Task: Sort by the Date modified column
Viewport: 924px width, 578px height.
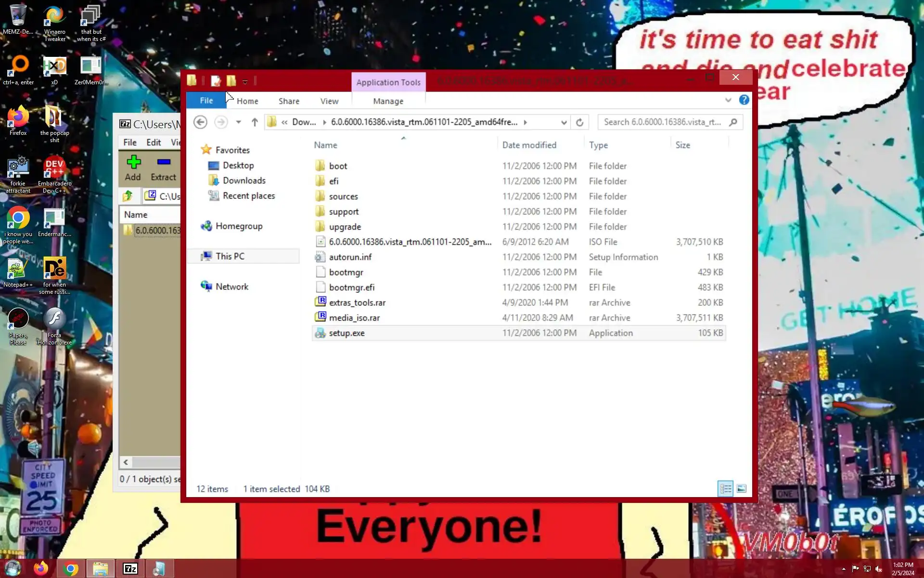Action: [x=529, y=145]
